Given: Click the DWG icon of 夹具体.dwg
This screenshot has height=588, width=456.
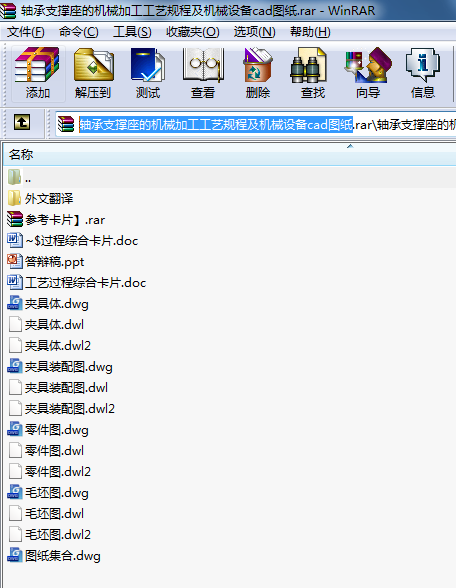Looking at the screenshot, I should pyautogui.click(x=15, y=303).
